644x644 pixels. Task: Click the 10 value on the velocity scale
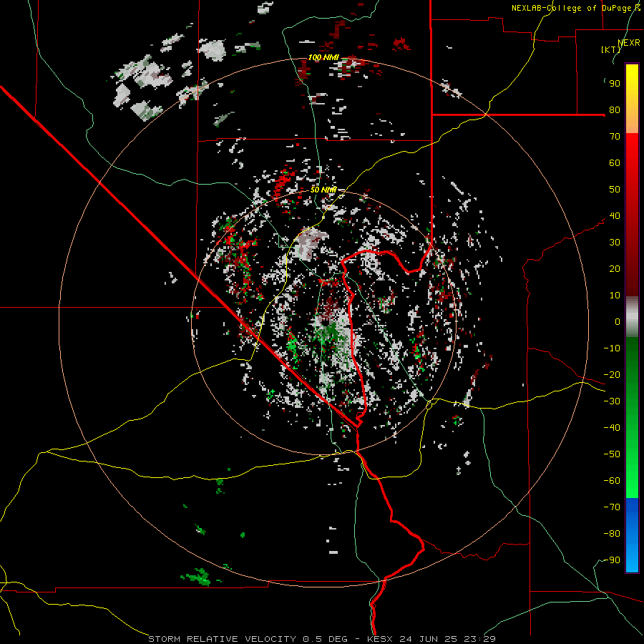615,296
